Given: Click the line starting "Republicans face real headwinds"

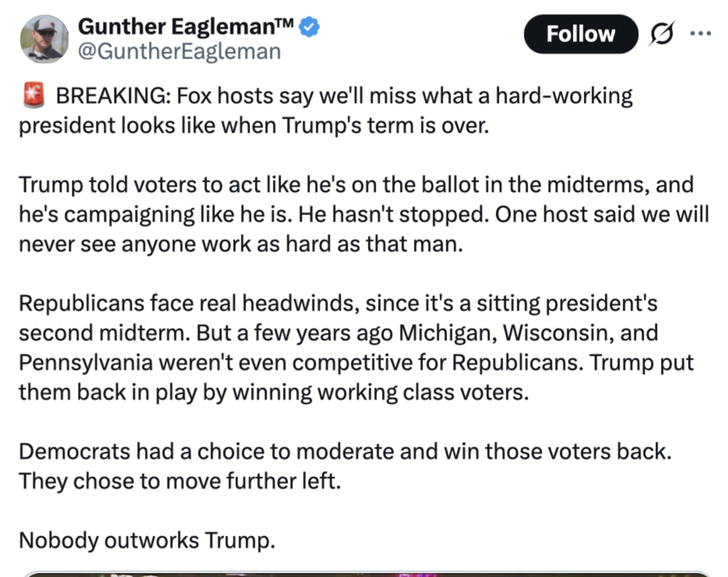Looking at the screenshot, I should (338, 303).
